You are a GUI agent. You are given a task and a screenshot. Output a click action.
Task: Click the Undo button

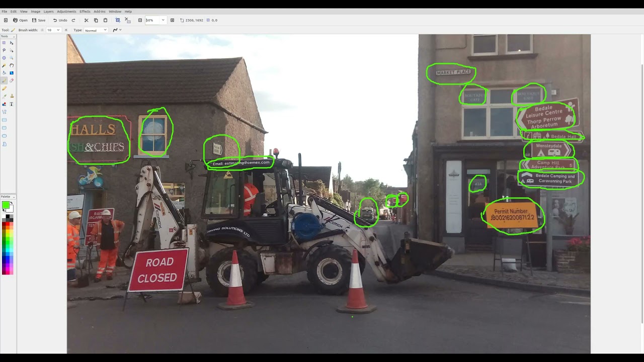coord(60,20)
